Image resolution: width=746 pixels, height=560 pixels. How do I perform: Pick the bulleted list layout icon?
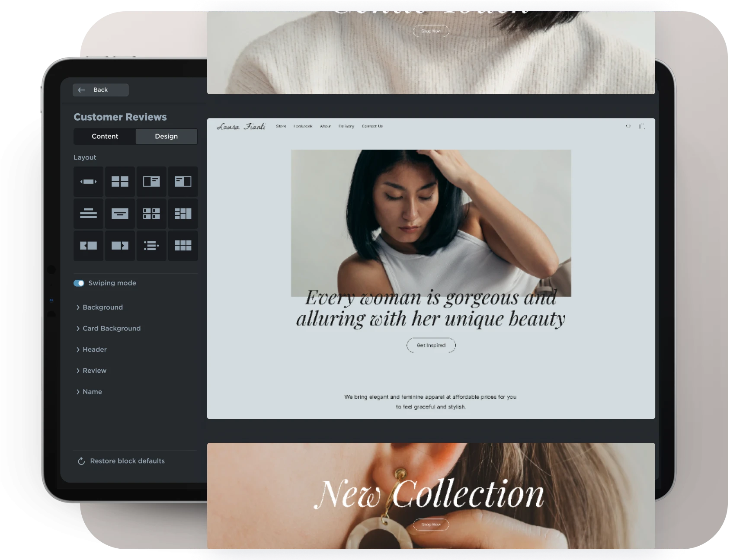coord(151,246)
